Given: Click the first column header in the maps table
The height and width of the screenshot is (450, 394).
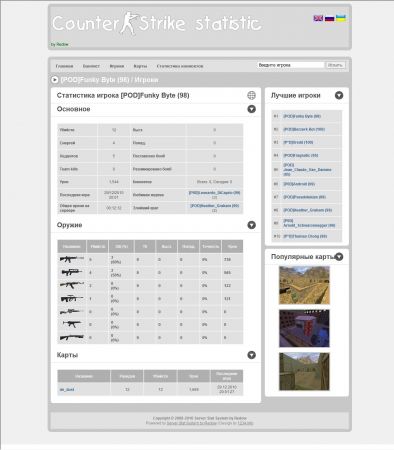Looking at the screenshot, I should (x=84, y=376).
